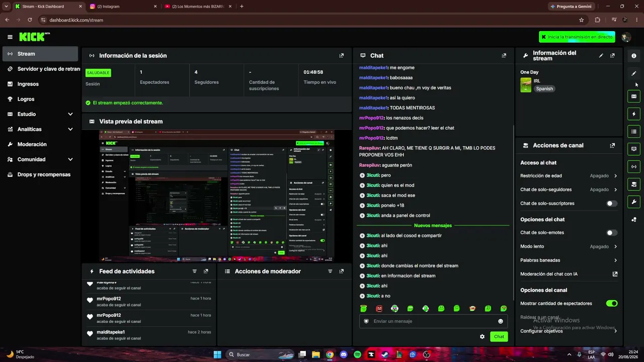
Task: Toggle Chat de solo-suscriptores switch
Action: [x=612, y=204]
